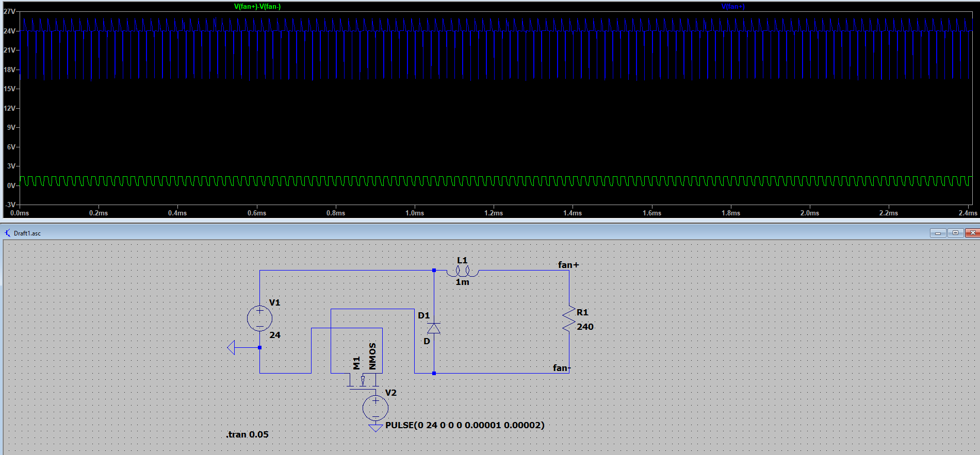980x455 pixels.
Task: Click the 18V vertical axis label
Action: tap(9, 70)
